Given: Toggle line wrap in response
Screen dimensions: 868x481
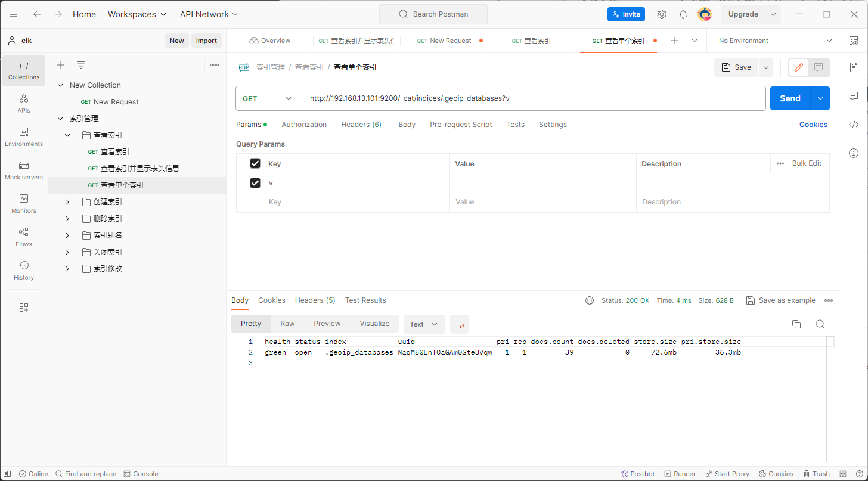Looking at the screenshot, I should point(459,324).
